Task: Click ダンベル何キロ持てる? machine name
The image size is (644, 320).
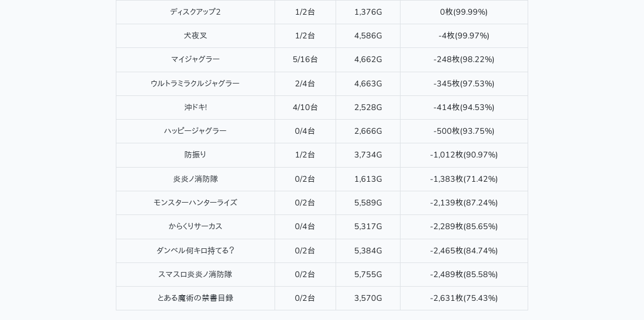Action: (x=195, y=251)
